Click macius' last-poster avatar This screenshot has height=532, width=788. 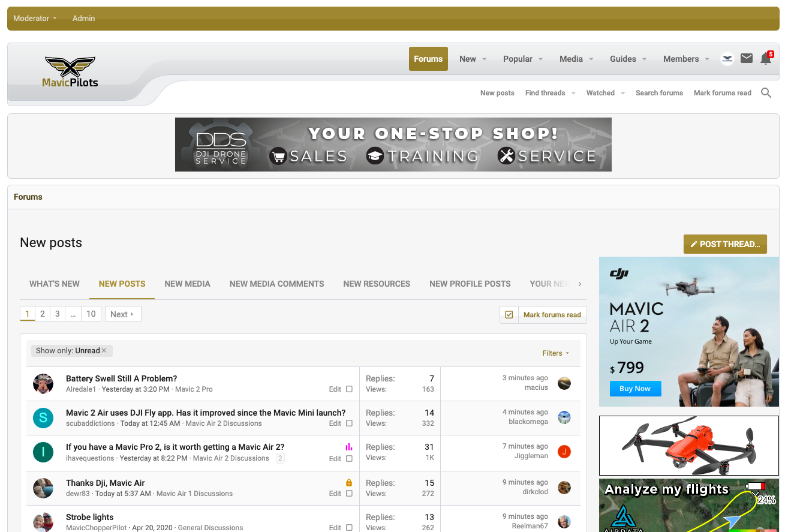pos(564,383)
